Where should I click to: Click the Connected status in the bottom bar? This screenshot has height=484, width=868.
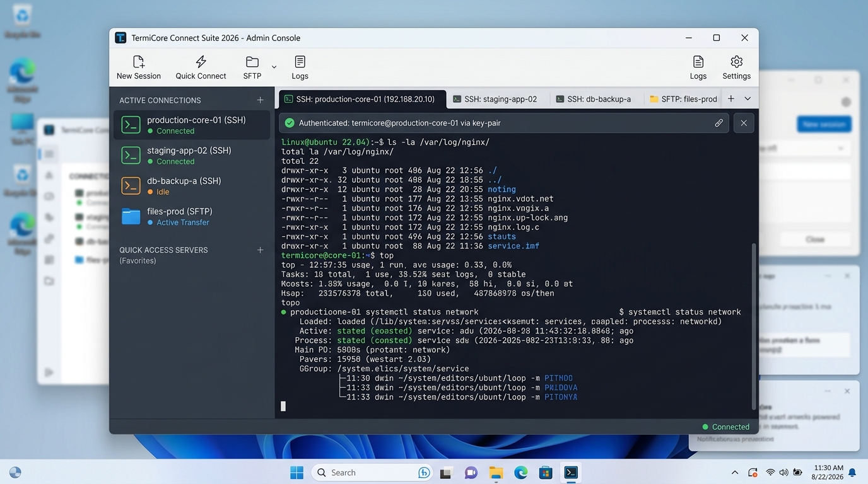click(x=726, y=427)
